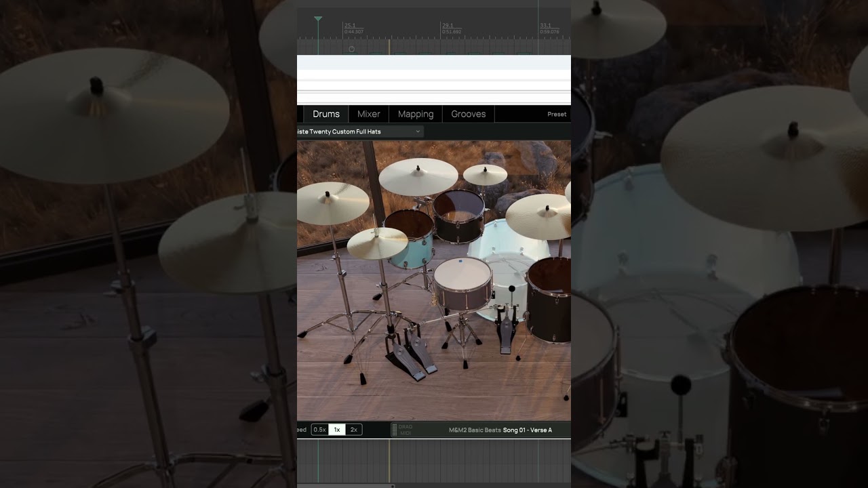The image size is (868, 488).
Task: Jump to timeline bar 33.1
Action: click(x=546, y=25)
